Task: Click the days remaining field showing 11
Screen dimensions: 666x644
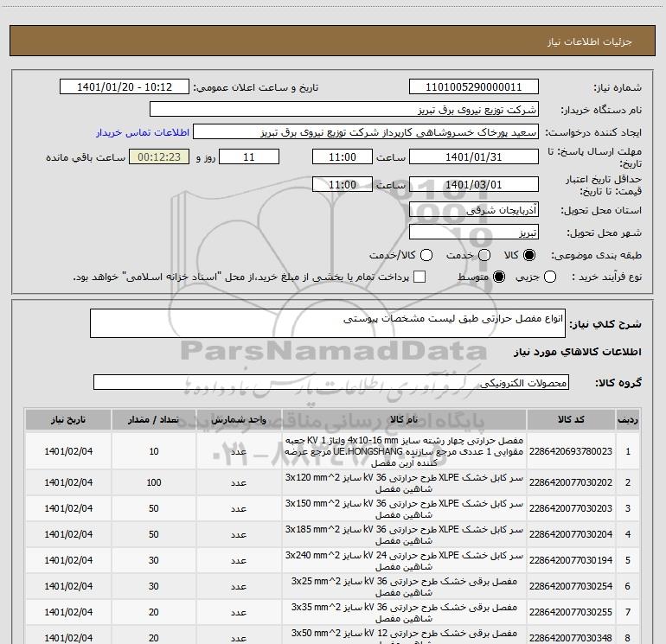Action: click(249, 156)
